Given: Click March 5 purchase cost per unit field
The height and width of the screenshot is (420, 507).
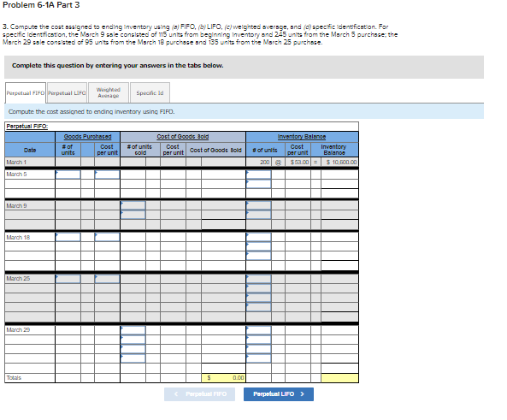Looking at the screenshot, I should [107, 175].
